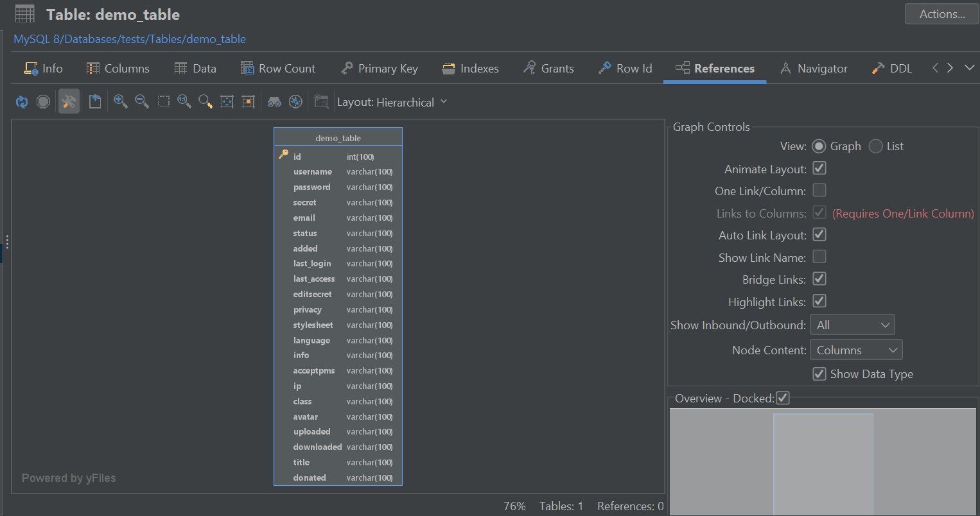Open graph settings via the wrench icon
Viewport: 980px width, 516px height.
pos(69,101)
